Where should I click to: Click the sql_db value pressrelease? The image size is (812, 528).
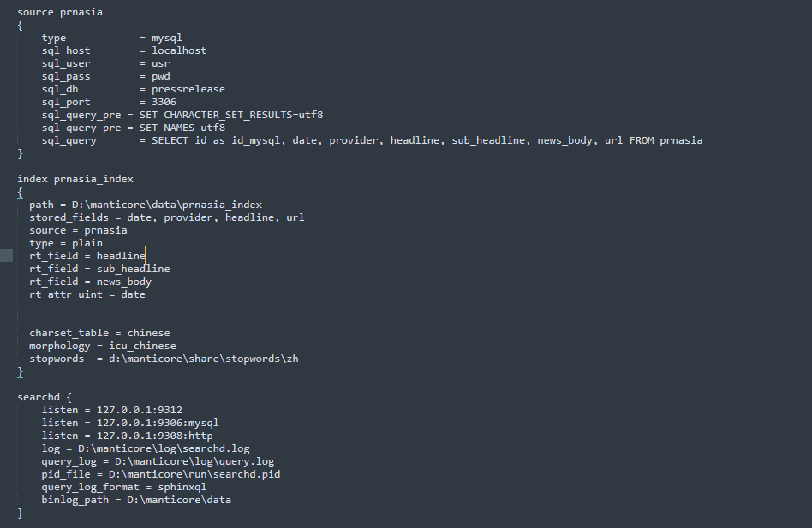pos(188,89)
